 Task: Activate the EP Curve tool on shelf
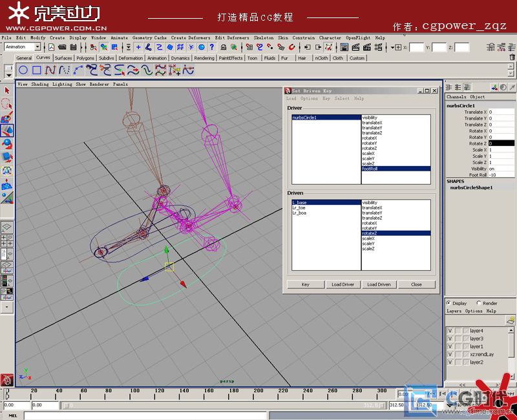pyautogui.click(x=50, y=70)
